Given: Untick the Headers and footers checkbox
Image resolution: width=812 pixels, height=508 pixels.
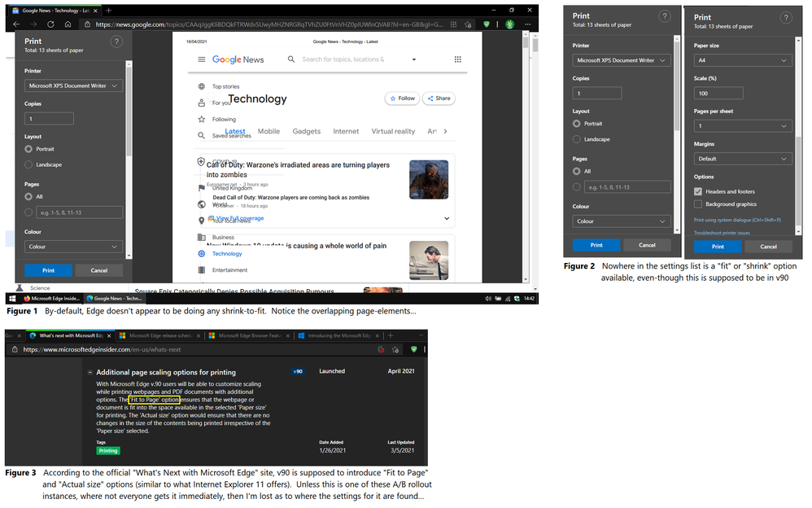Looking at the screenshot, I should pos(698,192).
